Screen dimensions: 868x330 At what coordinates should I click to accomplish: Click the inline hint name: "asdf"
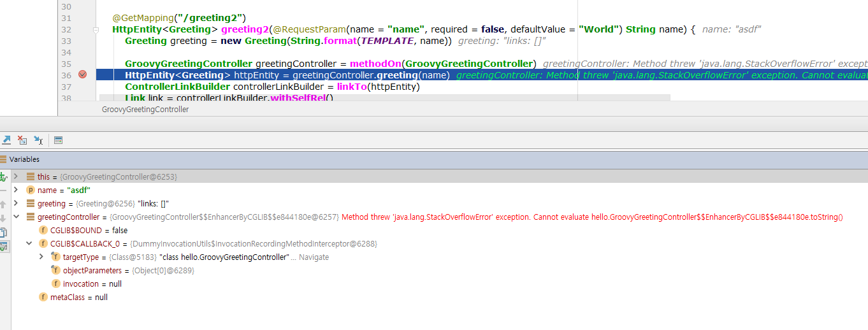click(x=732, y=29)
